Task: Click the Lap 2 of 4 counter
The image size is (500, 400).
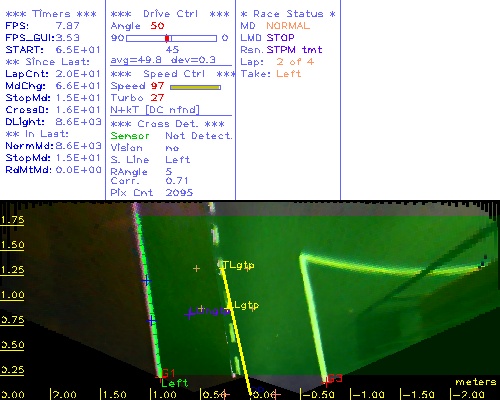Action: (x=295, y=62)
